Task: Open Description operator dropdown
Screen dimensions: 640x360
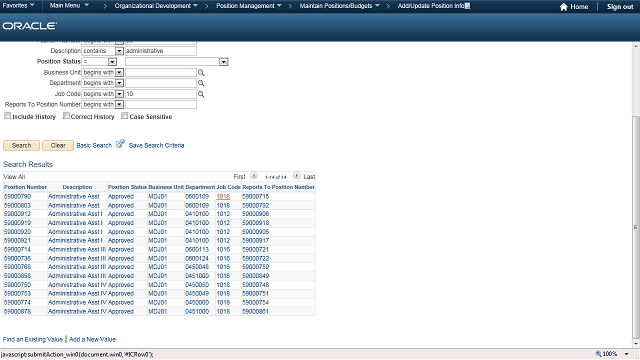Action: pos(119,51)
